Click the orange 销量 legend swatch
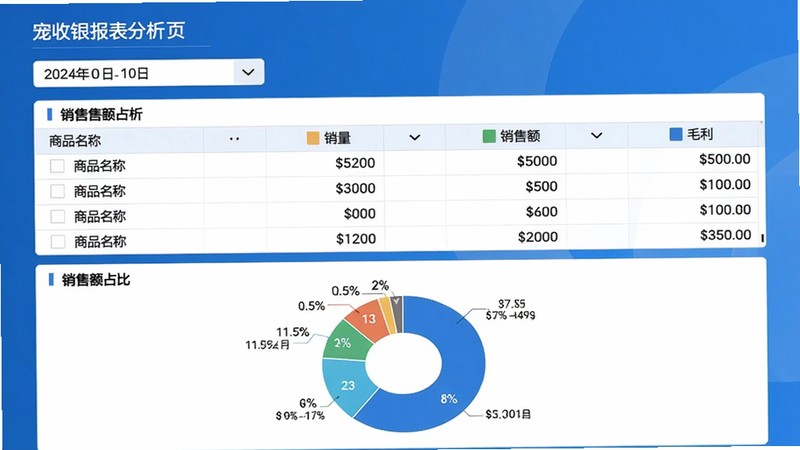Viewport: 800px width, 450px height. 313,138
